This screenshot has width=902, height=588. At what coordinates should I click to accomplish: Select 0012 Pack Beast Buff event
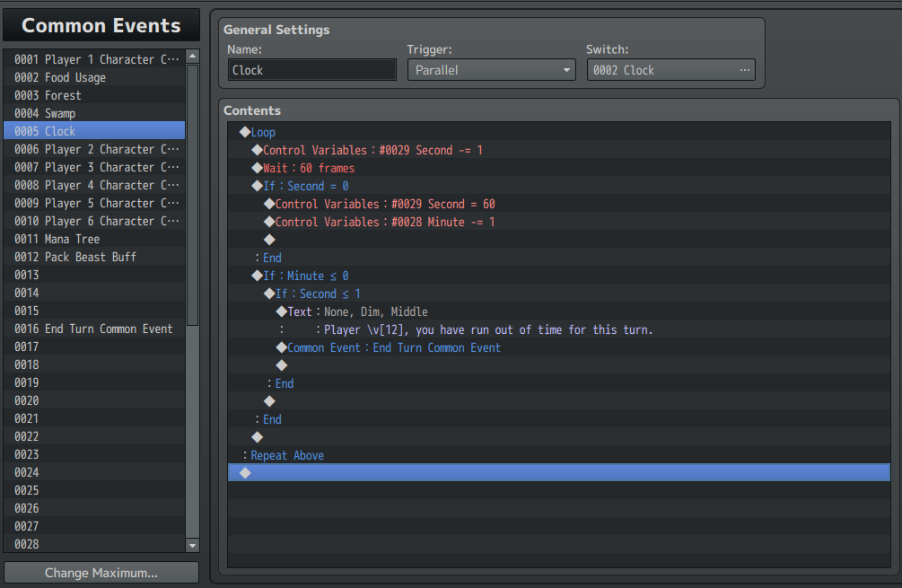pos(94,257)
